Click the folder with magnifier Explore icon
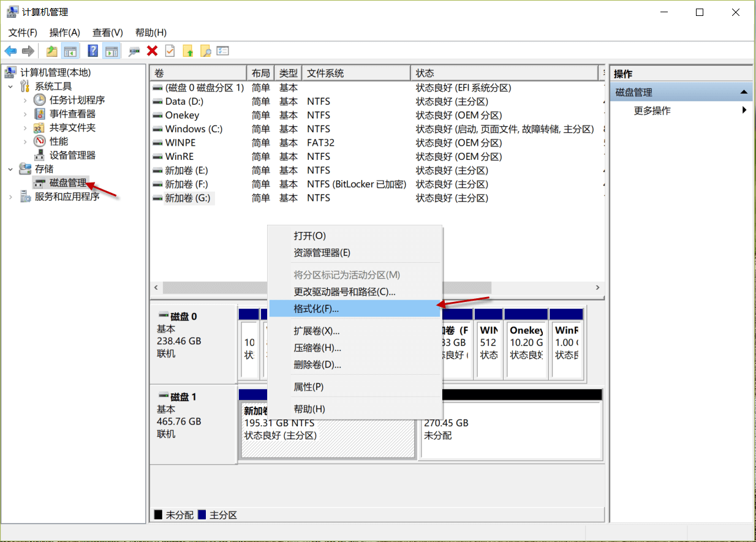756x542 pixels. 205,51
